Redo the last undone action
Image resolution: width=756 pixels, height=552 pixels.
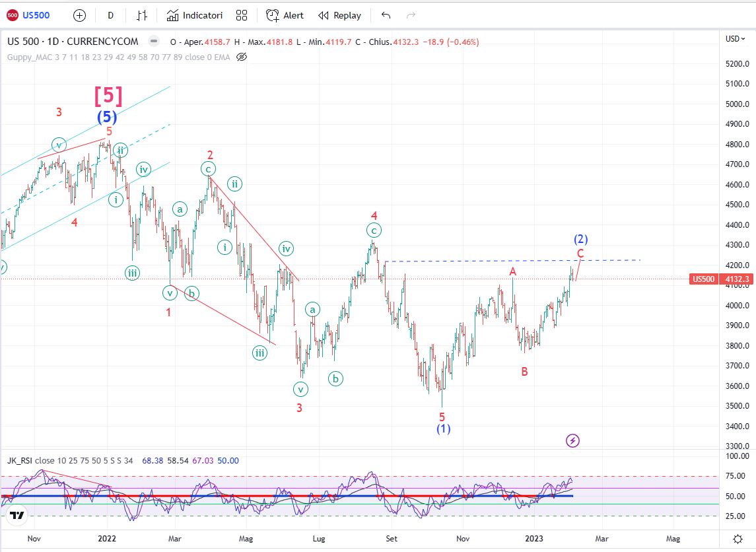(411, 15)
